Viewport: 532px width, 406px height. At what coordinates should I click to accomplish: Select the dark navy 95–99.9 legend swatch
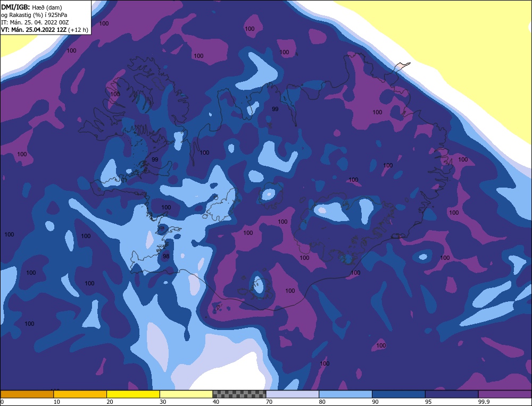(x=452, y=394)
